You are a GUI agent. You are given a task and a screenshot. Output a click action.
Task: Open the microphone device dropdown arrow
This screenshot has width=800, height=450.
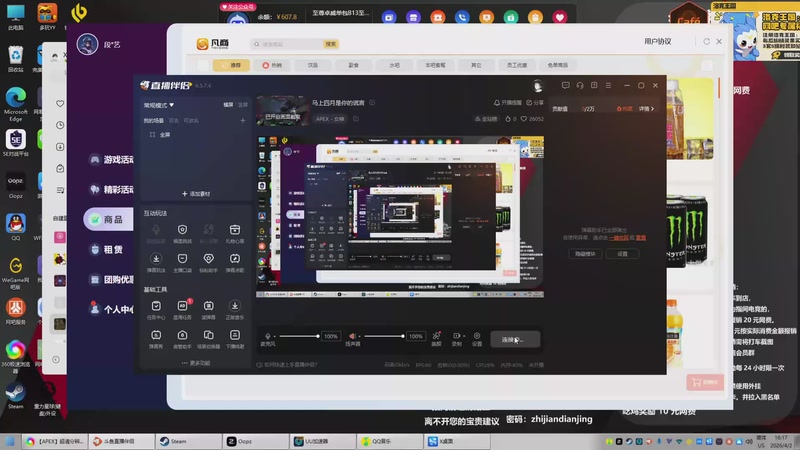[x=274, y=337]
